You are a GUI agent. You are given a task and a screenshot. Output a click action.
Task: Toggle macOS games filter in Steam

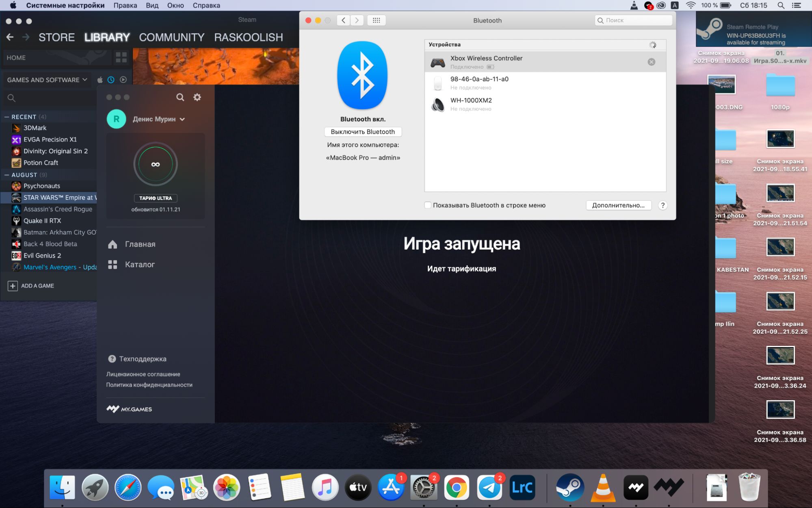click(x=100, y=80)
